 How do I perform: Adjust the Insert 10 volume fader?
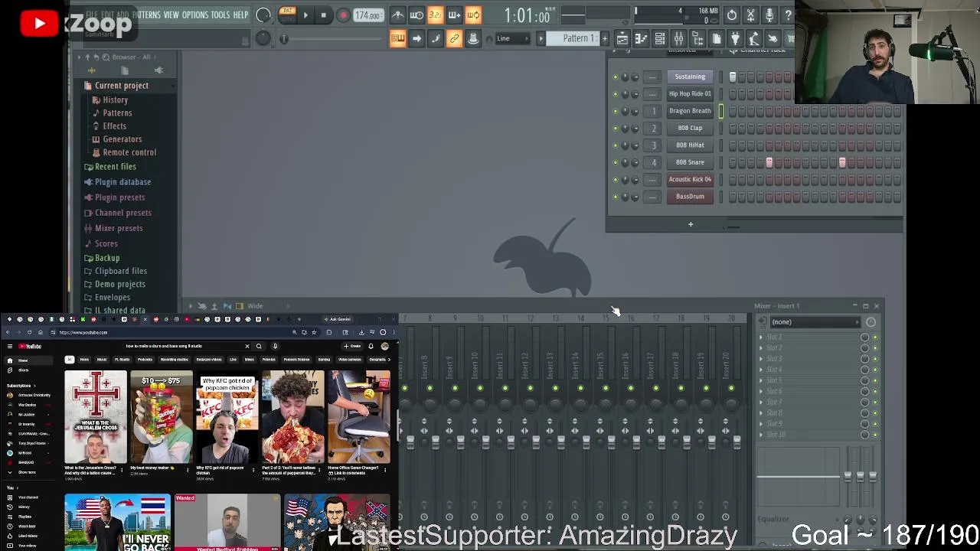pyautogui.click(x=485, y=442)
